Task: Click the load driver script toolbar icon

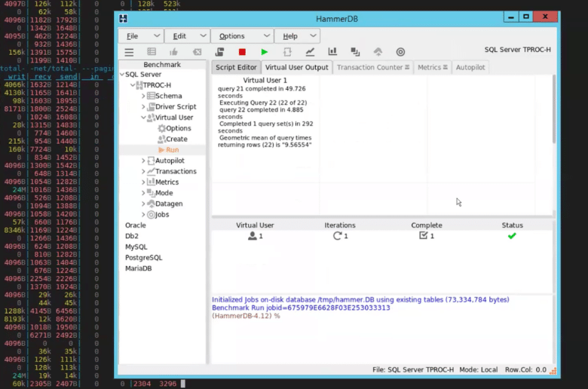Action: [x=220, y=52]
